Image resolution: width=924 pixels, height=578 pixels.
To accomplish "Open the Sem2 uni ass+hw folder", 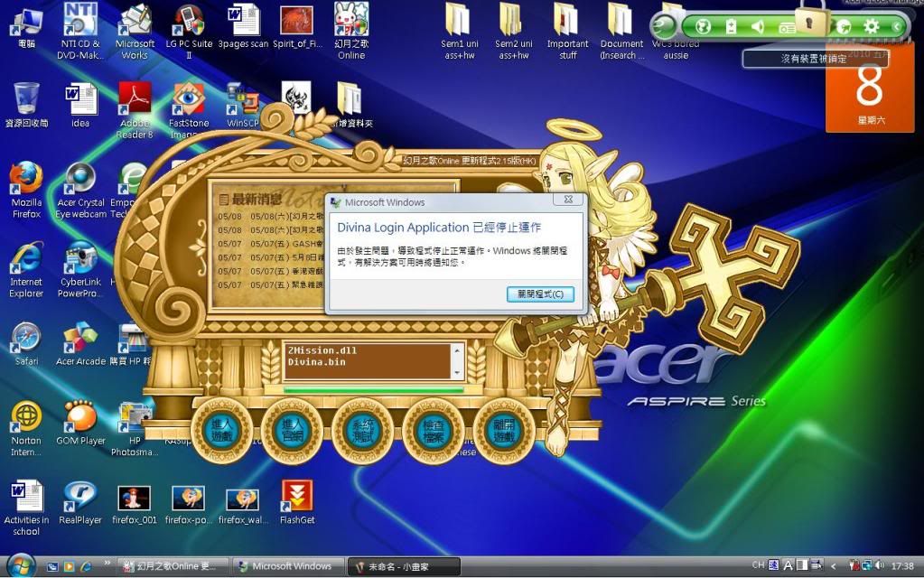I will 513,31.
